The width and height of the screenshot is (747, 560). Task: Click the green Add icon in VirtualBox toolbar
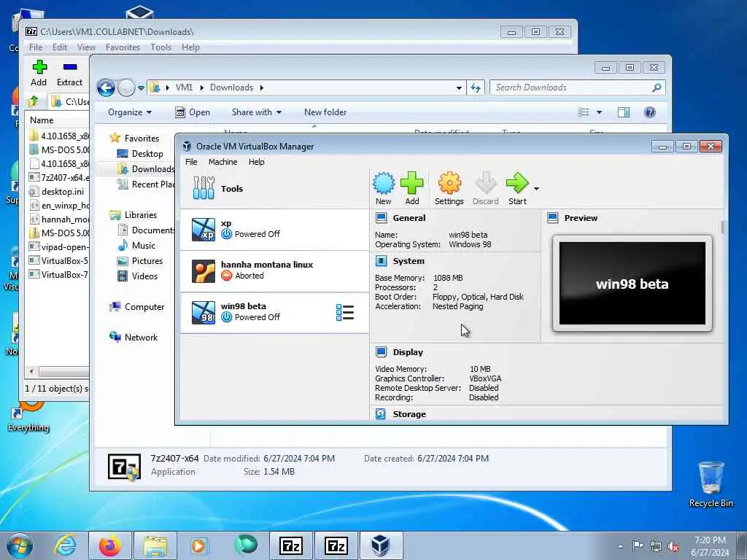(x=411, y=189)
